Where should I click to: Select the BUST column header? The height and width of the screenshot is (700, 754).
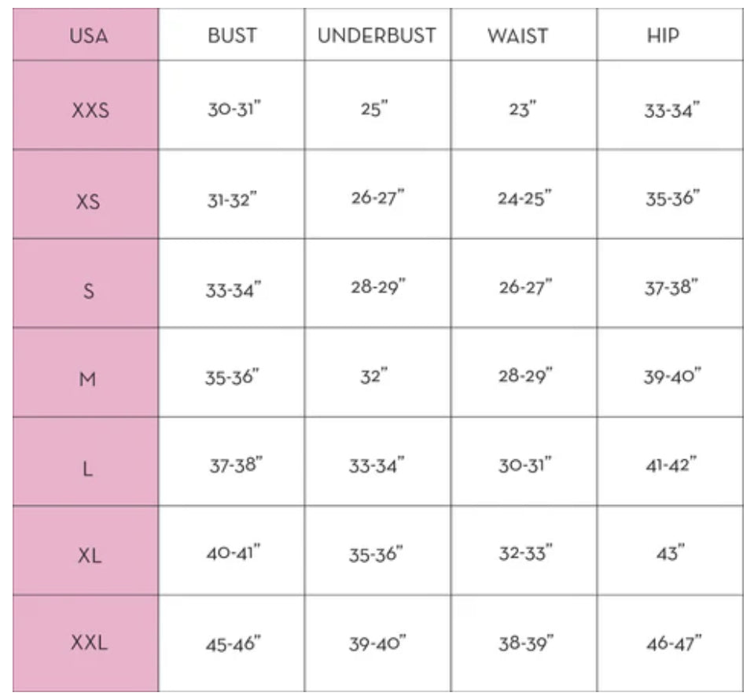click(234, 36)
